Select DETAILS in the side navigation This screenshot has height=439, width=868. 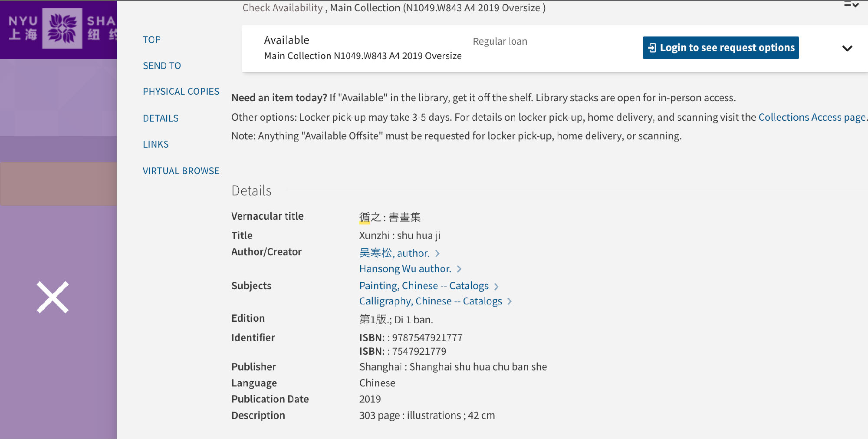[x=161, y=119]
